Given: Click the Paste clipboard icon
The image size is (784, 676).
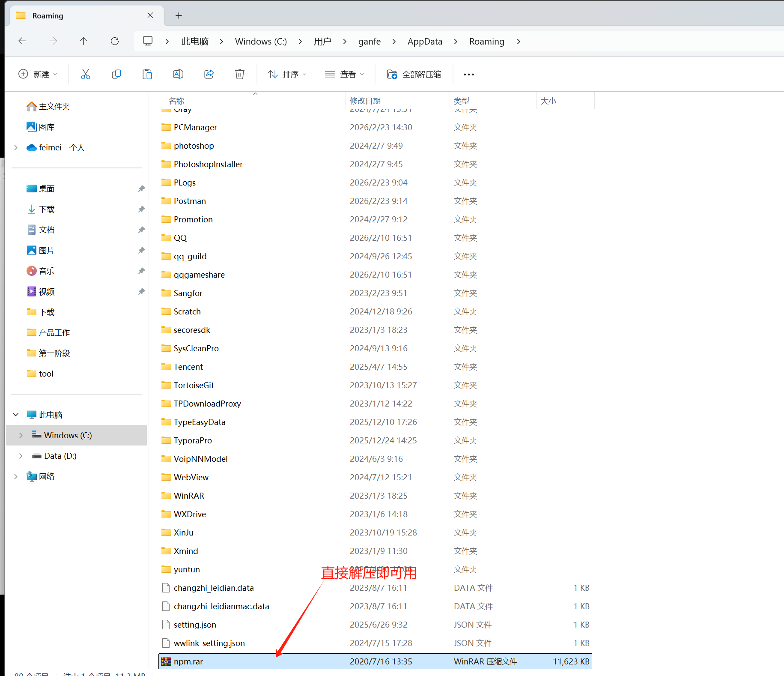Looking at the screenshot, I should (147, 75).
